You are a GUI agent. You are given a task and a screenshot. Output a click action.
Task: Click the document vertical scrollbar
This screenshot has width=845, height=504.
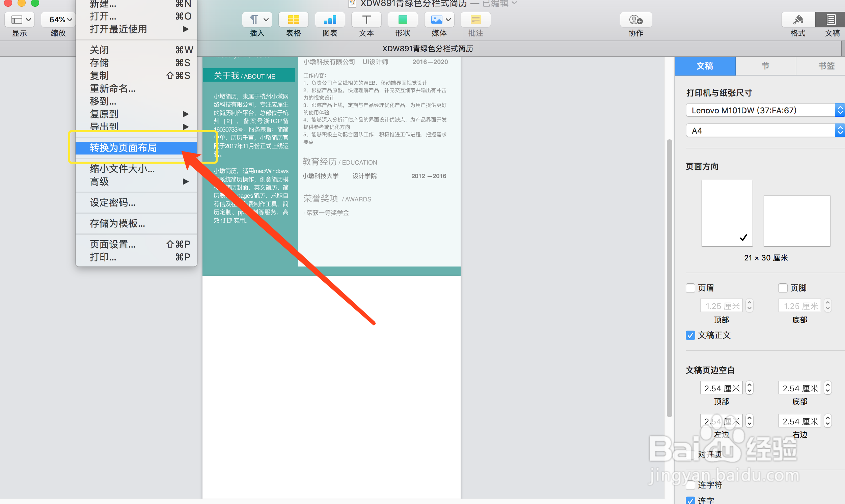point(669,278)
